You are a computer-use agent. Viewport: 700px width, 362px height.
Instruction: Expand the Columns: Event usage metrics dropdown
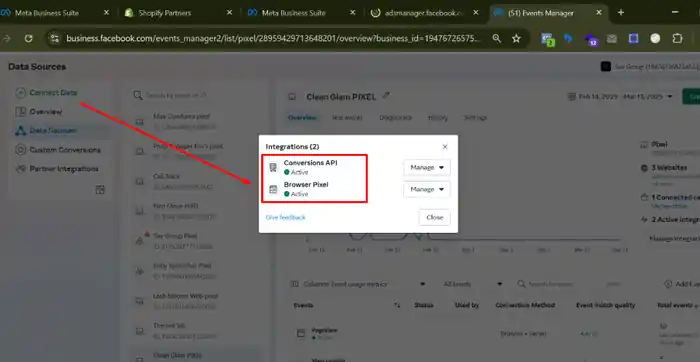(x=358, y=284)
